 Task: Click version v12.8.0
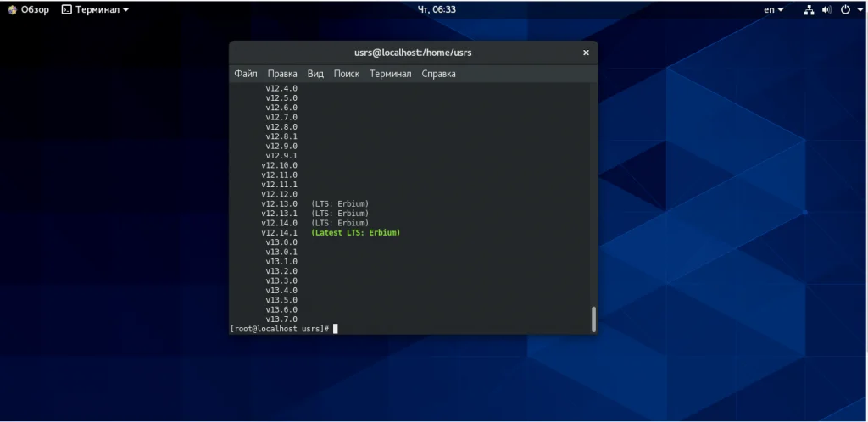click(x=281, y=127)
